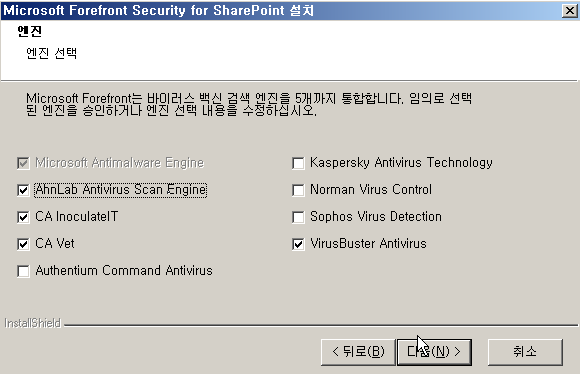Enable the Authentium Command Antivirus checkbox
The height and width of the screenshot is (374, 580).
23,271
